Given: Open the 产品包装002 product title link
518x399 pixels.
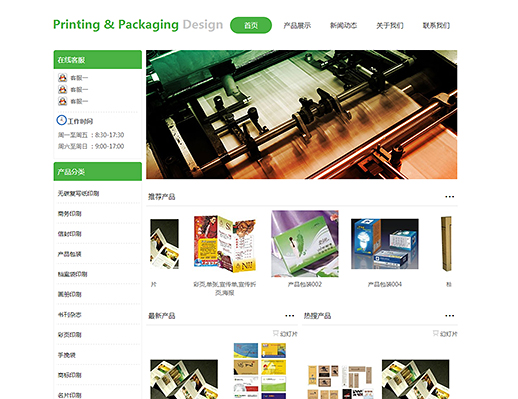Looking at the screenshot, I should [x=305, y=284].
